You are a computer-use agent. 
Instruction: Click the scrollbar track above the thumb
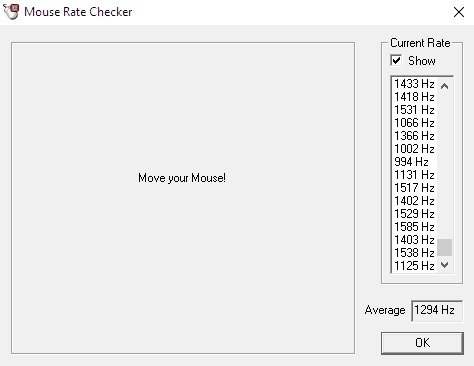[444, 167]
